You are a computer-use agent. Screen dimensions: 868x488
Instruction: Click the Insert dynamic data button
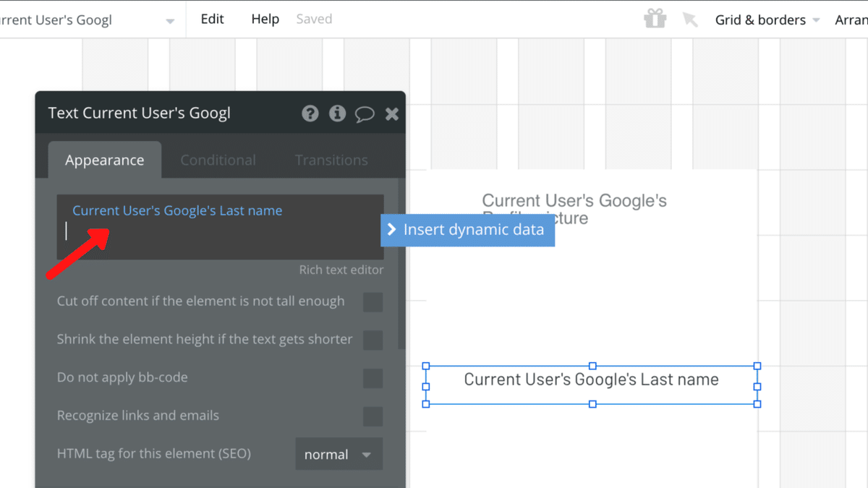coord(467,230)
